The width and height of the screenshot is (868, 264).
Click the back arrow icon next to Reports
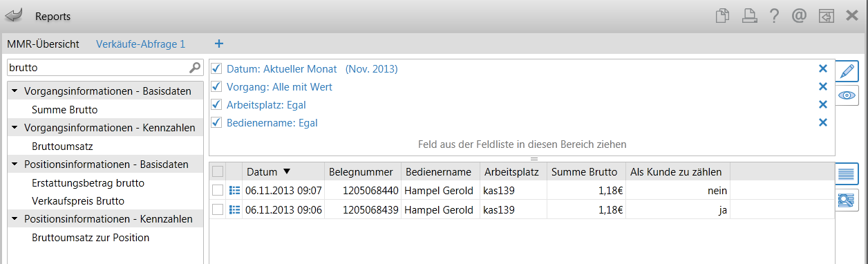(x=15, y=15)
